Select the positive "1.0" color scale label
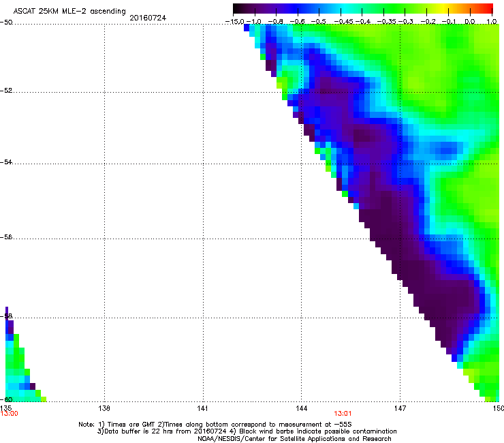504x443 pixels. [492, 22]
